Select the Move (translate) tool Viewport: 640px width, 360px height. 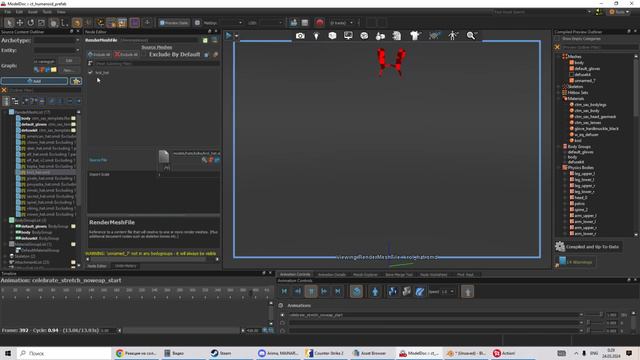tap(20, 23)
